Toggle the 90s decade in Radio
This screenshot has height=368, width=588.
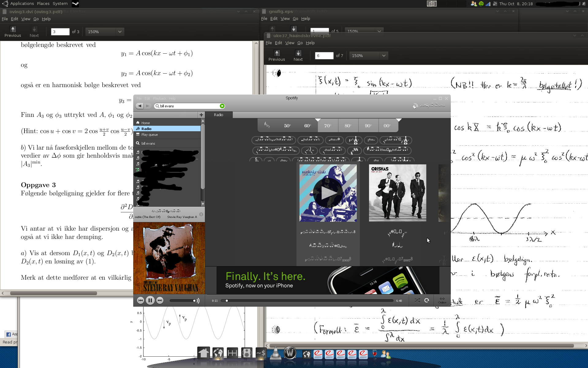pos(368,126)
